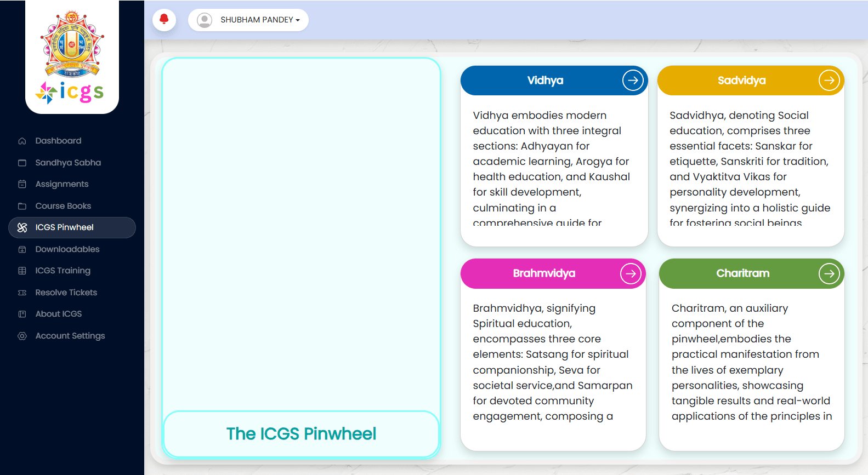Open ICGS Training from the sidebar

[63, 271]
